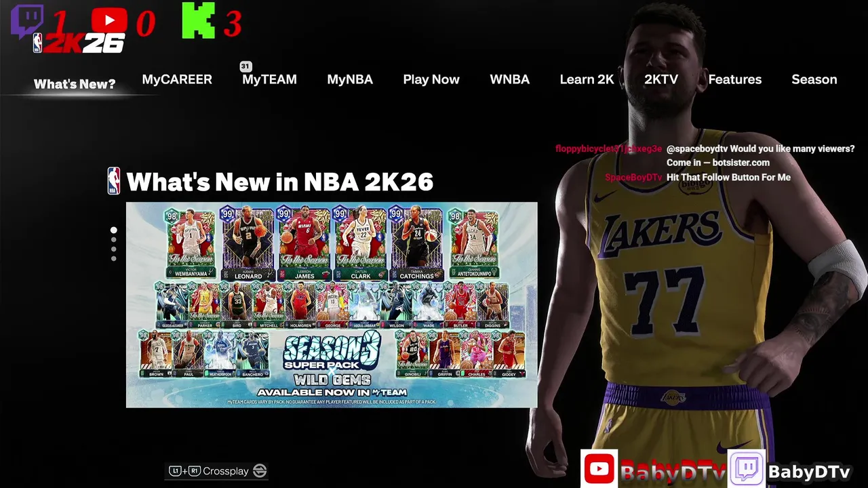Select the second carousel page dot
This screenshot has width=868, height=488.
click(113, 240)
